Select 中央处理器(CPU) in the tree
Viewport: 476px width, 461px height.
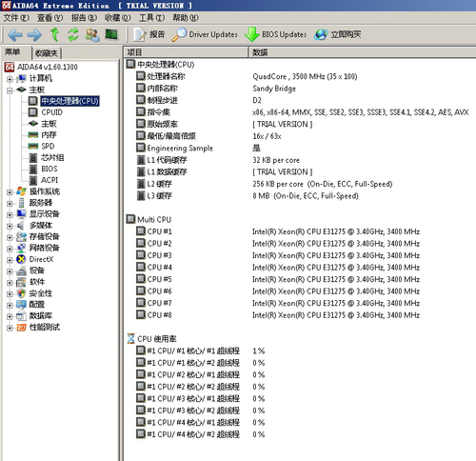(69, 101)
